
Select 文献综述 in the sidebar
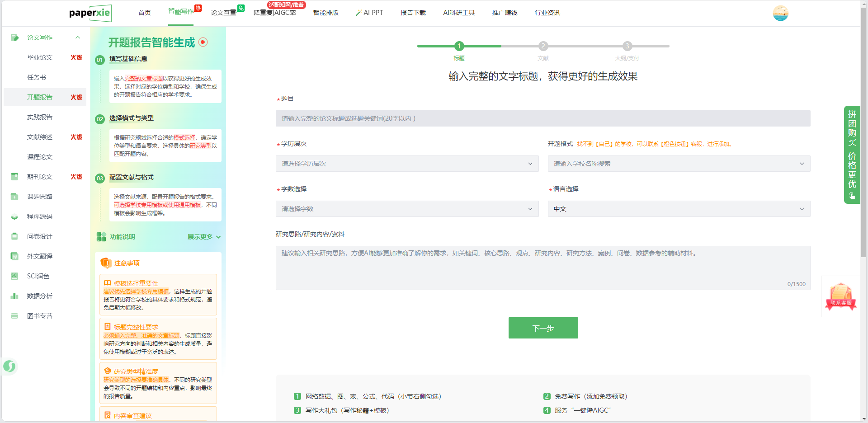pos(40,137)
